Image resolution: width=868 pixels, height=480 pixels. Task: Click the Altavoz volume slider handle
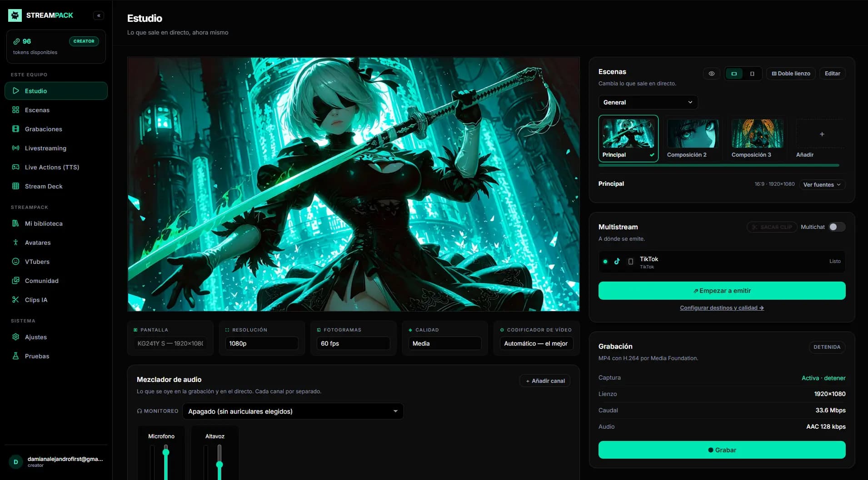[x=219, y=465]
